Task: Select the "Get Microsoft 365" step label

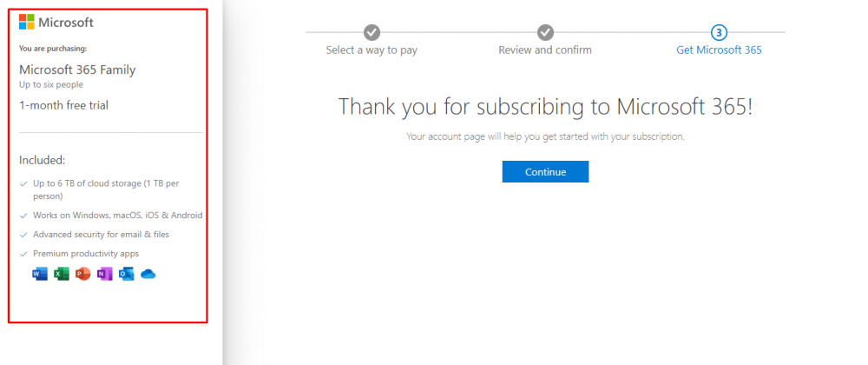Action: [x=719, y=50]
